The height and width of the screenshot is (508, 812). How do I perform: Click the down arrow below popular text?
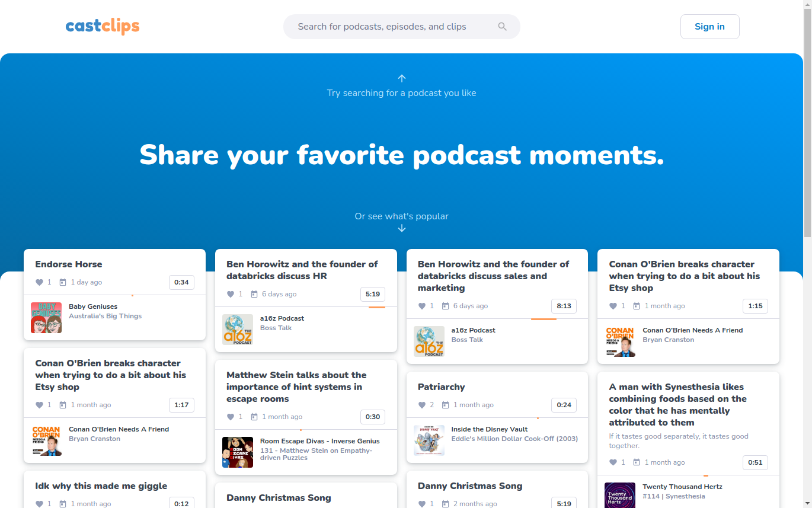[x=402, y=228]
